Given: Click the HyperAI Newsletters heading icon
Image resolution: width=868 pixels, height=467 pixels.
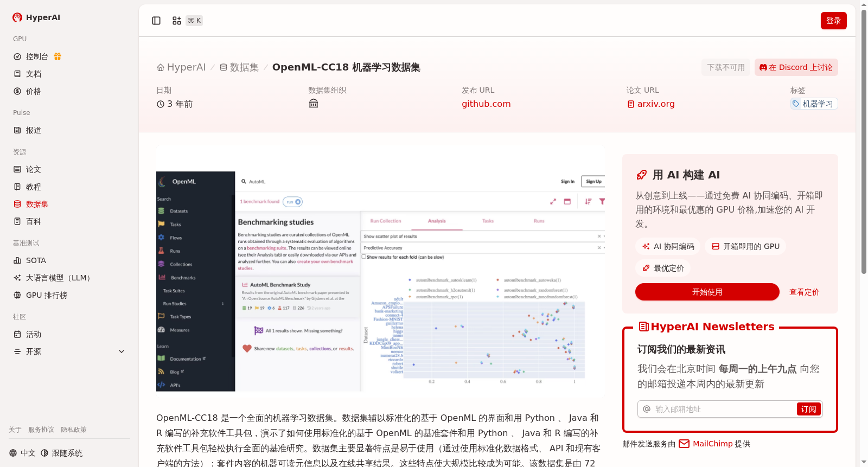Looking at the screenshot, I should click(x=644, y=327).
